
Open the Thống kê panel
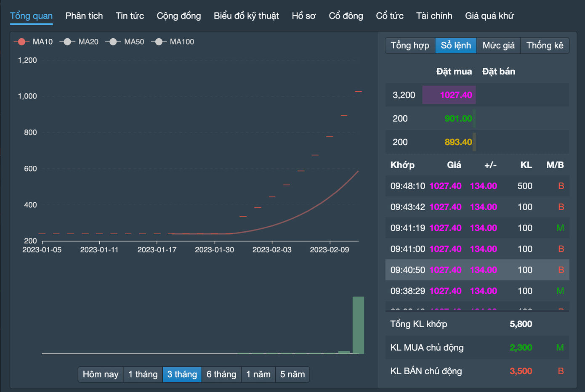coord(545,45)
